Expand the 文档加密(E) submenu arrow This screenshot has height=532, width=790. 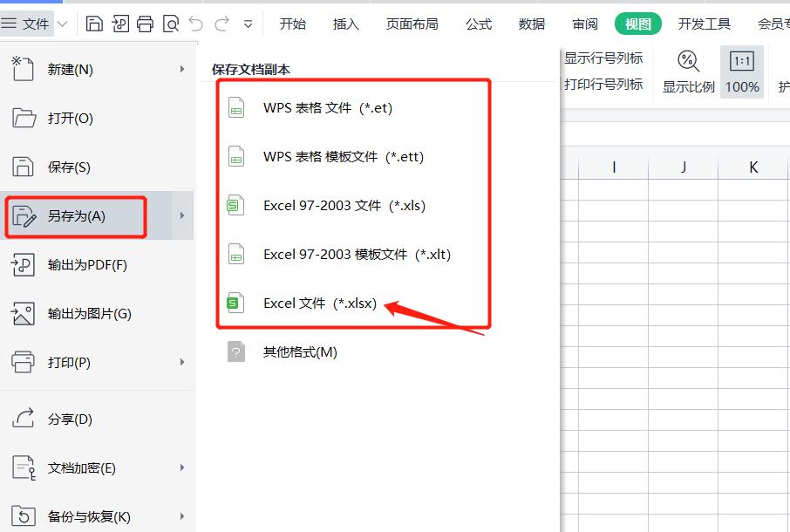point(183,468)
